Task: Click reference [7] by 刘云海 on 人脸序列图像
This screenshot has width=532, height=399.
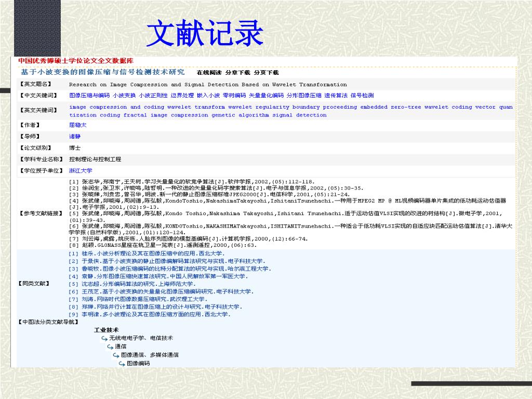Action: coord(188,239)
